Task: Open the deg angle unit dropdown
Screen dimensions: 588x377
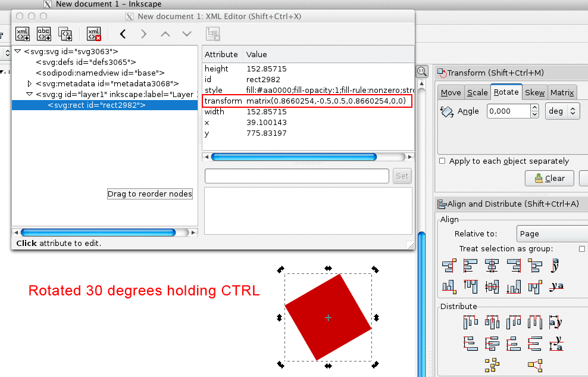Action: pos(562,111)
